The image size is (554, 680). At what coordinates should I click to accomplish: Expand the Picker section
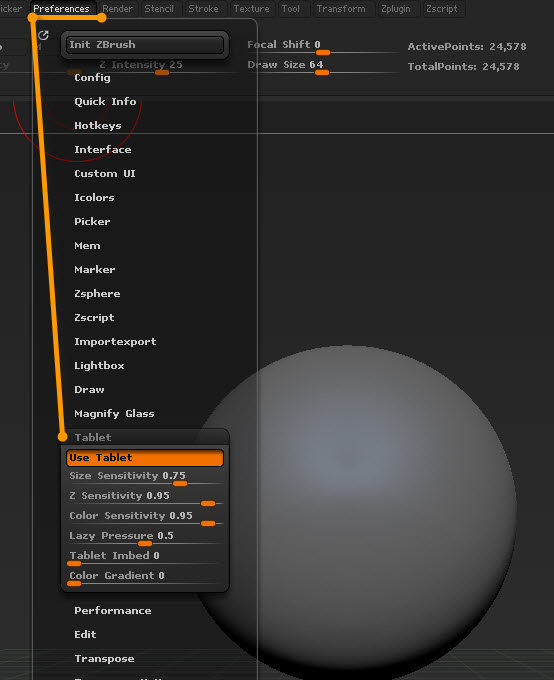(x=92, y=222)
